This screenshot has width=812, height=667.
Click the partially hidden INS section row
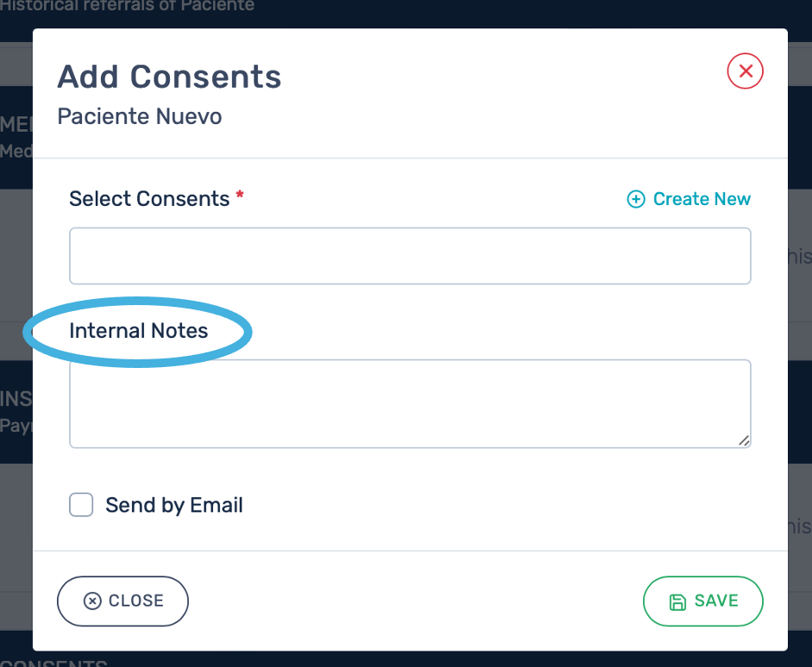tap(16, 412)
